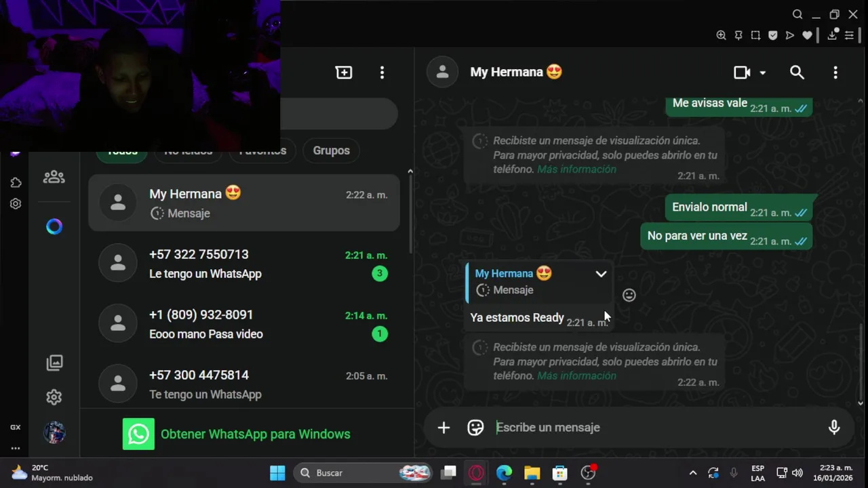The height and width of the screenshot is (488, 868).
Task: Click the heart bookmark icon
Action: [807, 35]
